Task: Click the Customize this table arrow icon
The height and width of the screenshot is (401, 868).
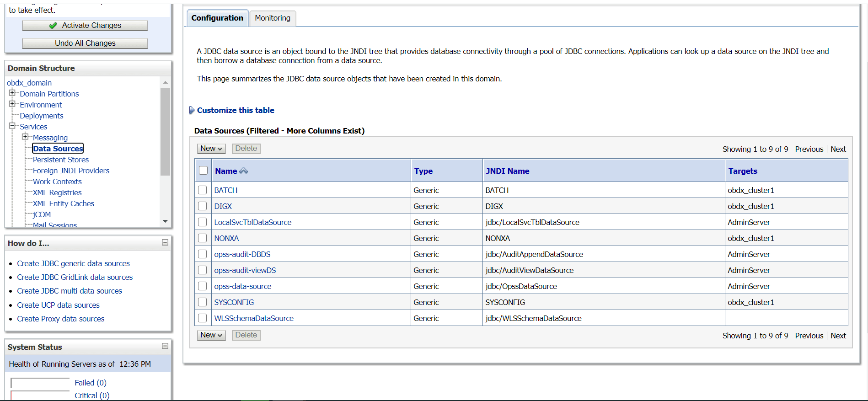Action: [x=192, y=110]
